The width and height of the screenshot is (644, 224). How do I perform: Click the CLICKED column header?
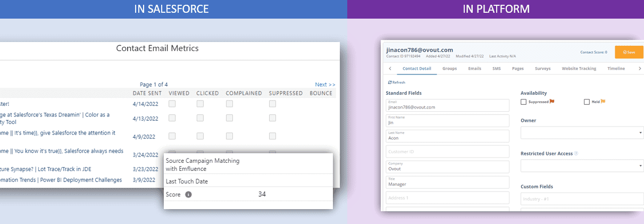pyautogui.click(x=207, y=93)
